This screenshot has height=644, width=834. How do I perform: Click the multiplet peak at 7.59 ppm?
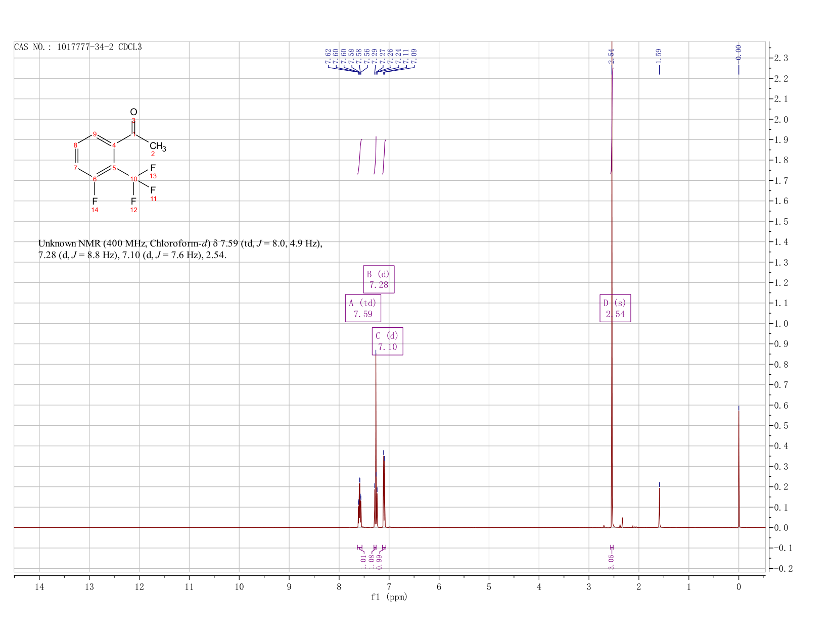(359, 505)
